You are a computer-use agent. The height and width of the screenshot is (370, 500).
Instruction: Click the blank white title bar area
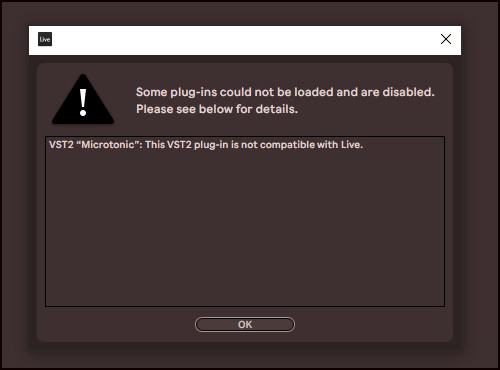(245, 40)
